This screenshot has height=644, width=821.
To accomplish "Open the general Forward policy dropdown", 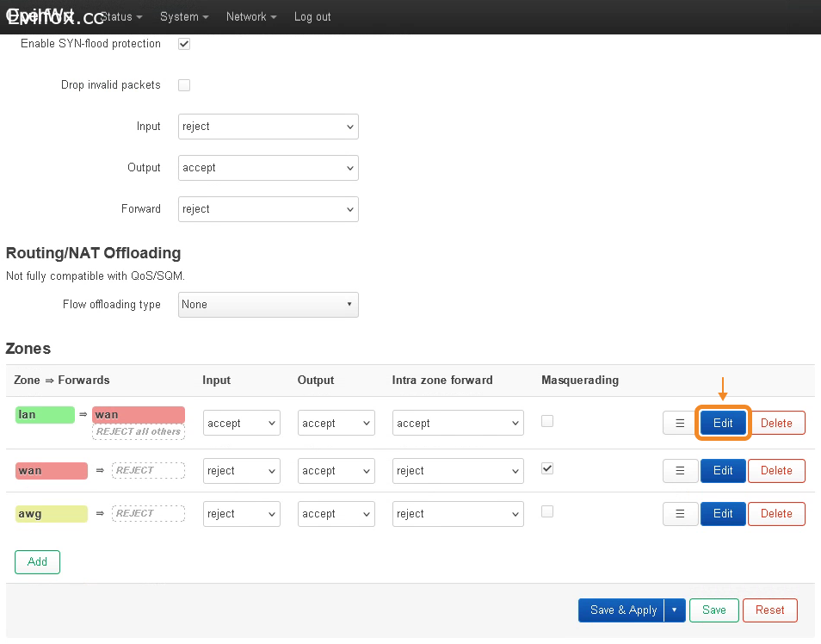I will 269,209.
